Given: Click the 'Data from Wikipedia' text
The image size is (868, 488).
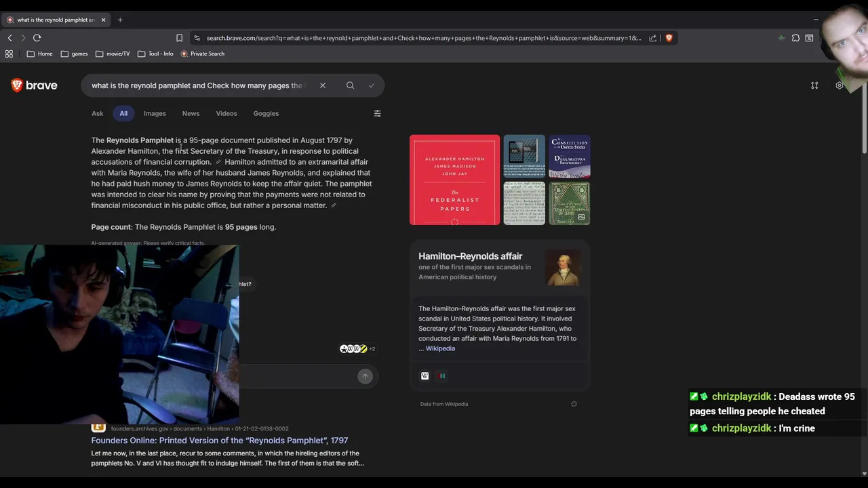Looking at the screenshot, I should 444,404.
